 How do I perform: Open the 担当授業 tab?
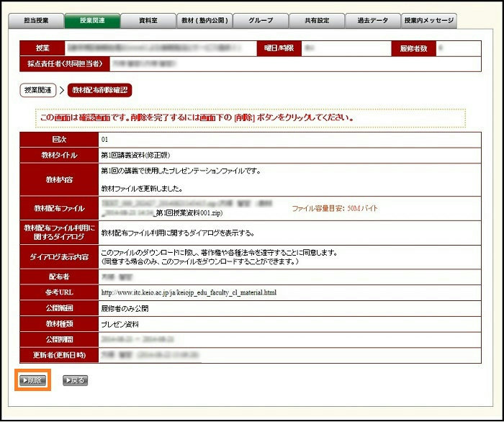click(35, 21)
